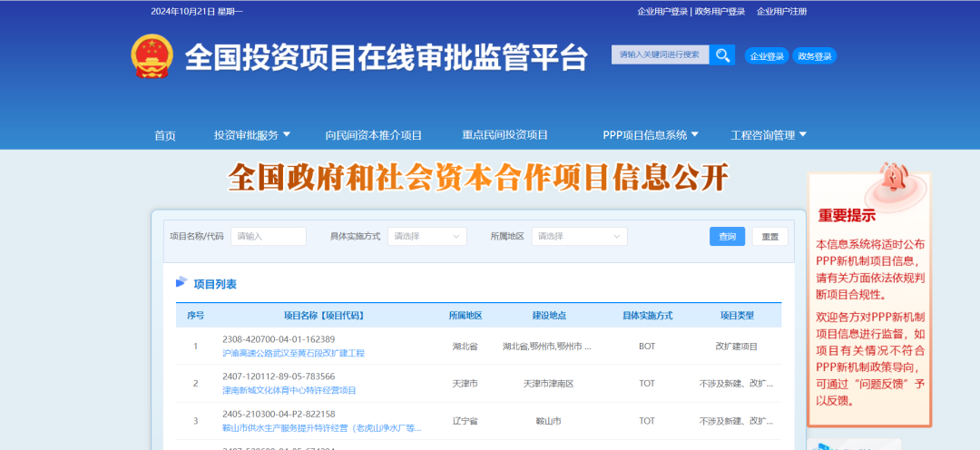Viewport: 980px width, 450px height.
Task: Click the 重要提示 notice heading
Action: (847, 216)
